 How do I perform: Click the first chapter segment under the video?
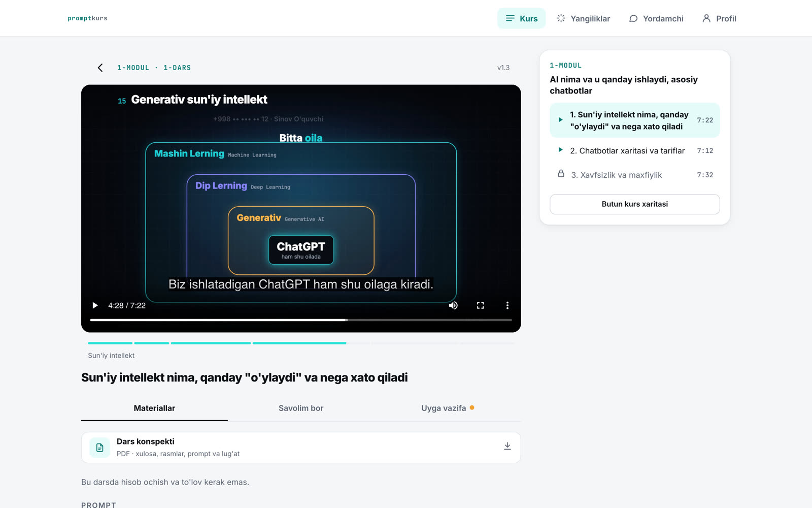tap(110, 343)
